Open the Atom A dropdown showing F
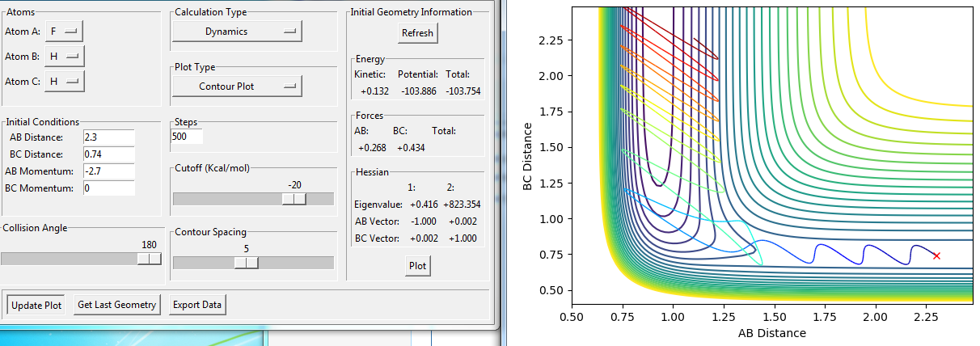Screen dimensions: 980x346 [64, 32]
